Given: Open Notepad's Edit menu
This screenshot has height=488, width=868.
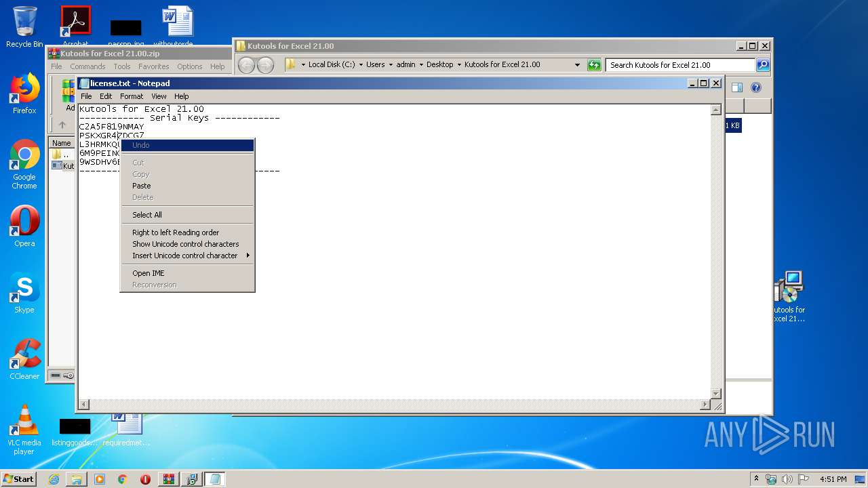Looking at the screenshot, I should tap(106, 96).
